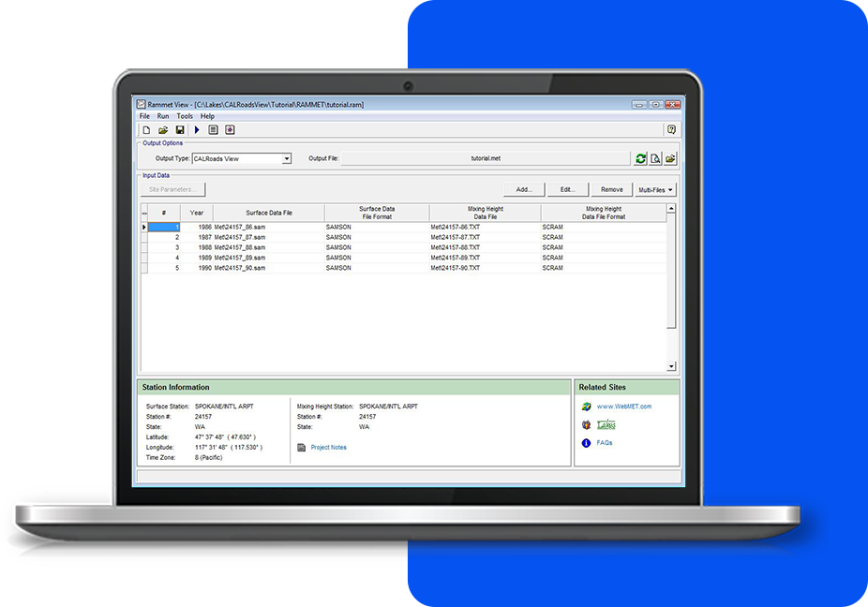The image size is (868, 607).
Task: Click SAMSON in the 1990 row
Action: [338, 268]
